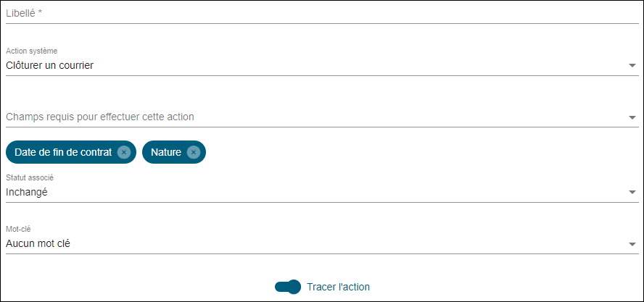Viewport: 644px width, 302px height.
Task: Click the "Statut associé" field label
Action: [x=30, y=177]
